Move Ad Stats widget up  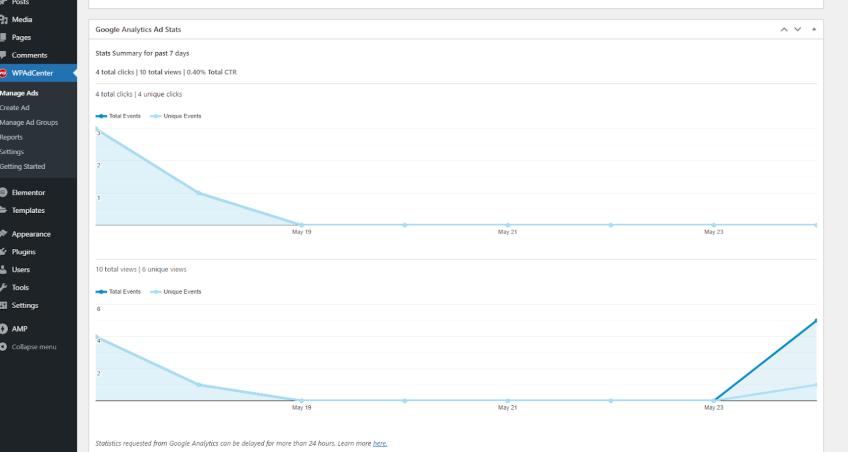coord(784,30)
